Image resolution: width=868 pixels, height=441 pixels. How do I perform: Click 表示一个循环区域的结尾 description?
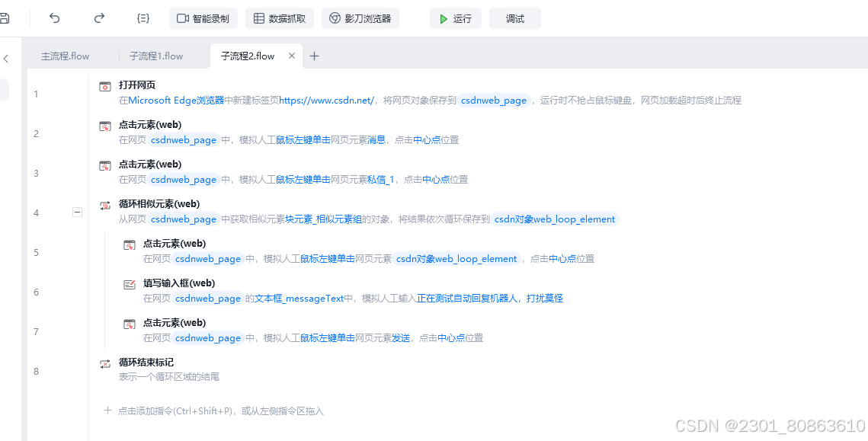[x=169, y=377]
